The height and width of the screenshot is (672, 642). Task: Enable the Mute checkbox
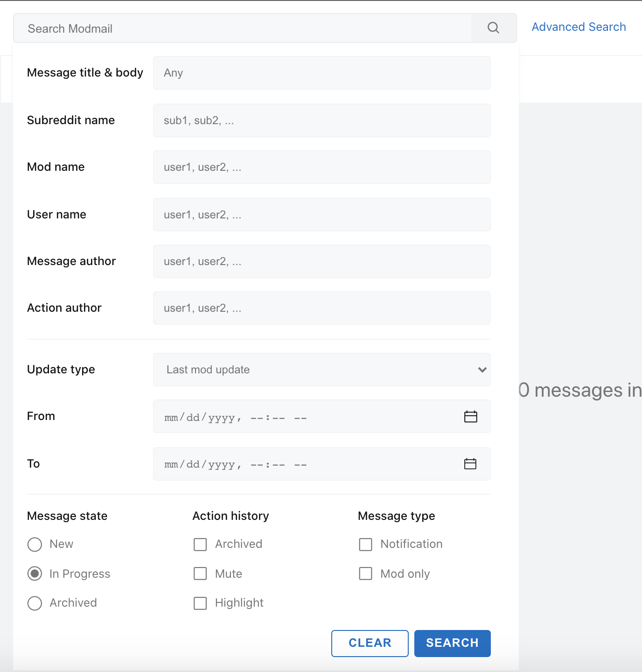200,574
